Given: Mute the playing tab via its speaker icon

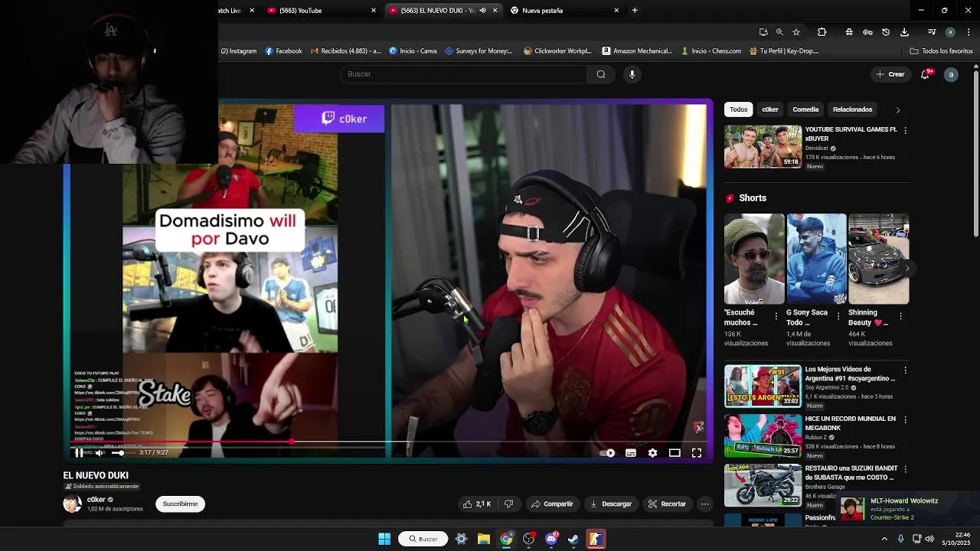Looking at the screenshot, I should click(482, 11).
